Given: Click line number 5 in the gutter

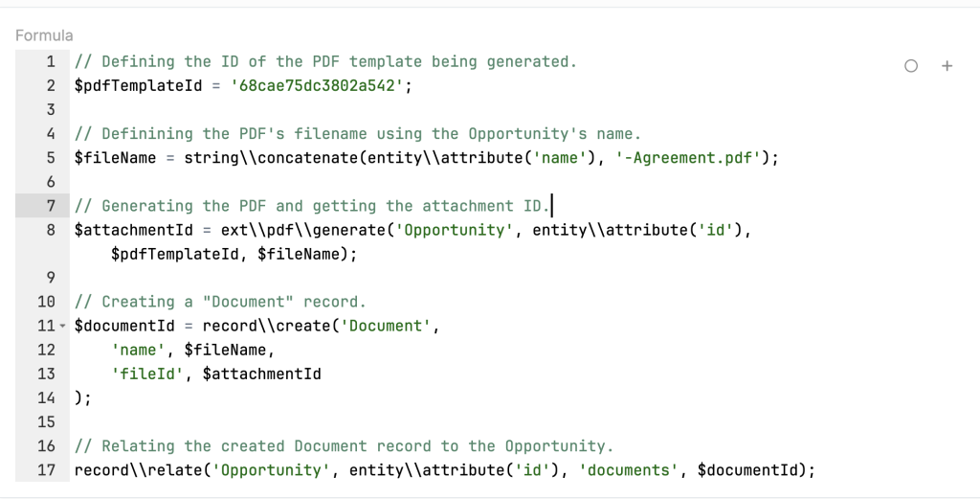Looking at the screenshot, I should pyautogui.click(x=51, y=157).
